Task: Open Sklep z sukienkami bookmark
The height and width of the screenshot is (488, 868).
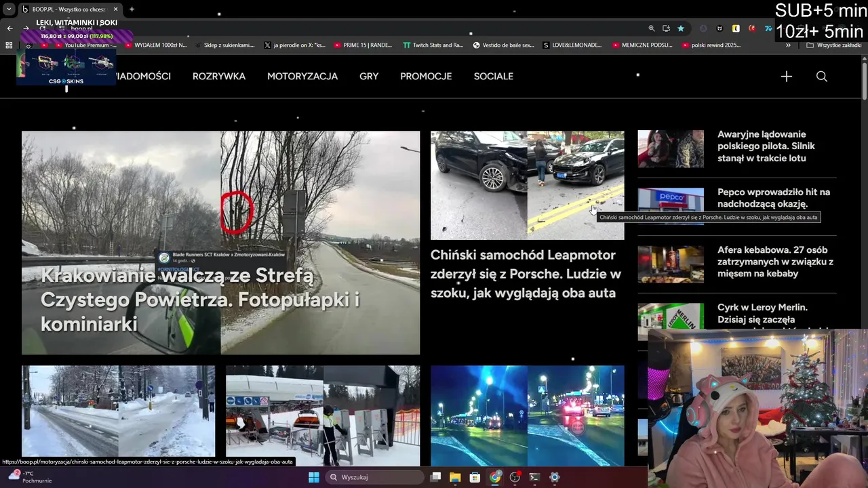Action: click(224, 45)
